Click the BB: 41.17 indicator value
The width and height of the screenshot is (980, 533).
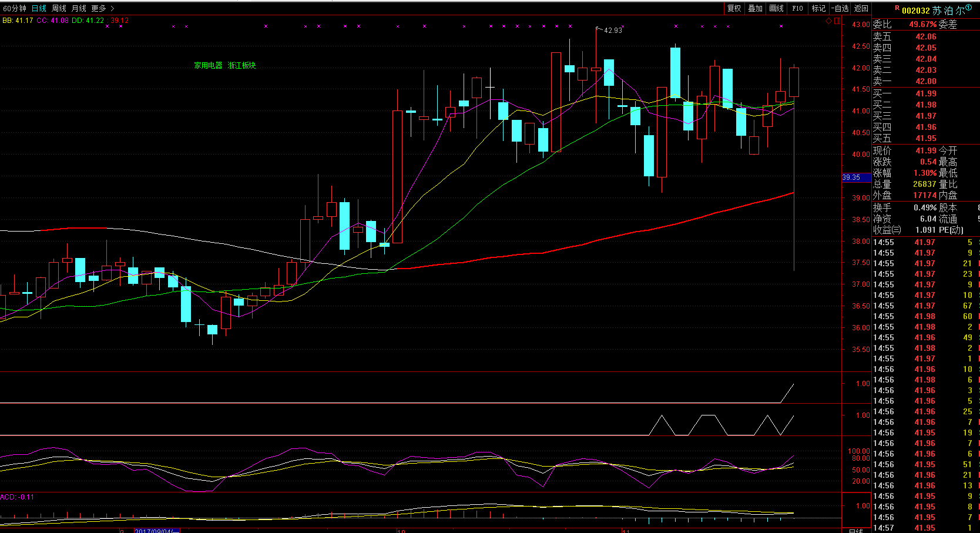pos(18,20)
